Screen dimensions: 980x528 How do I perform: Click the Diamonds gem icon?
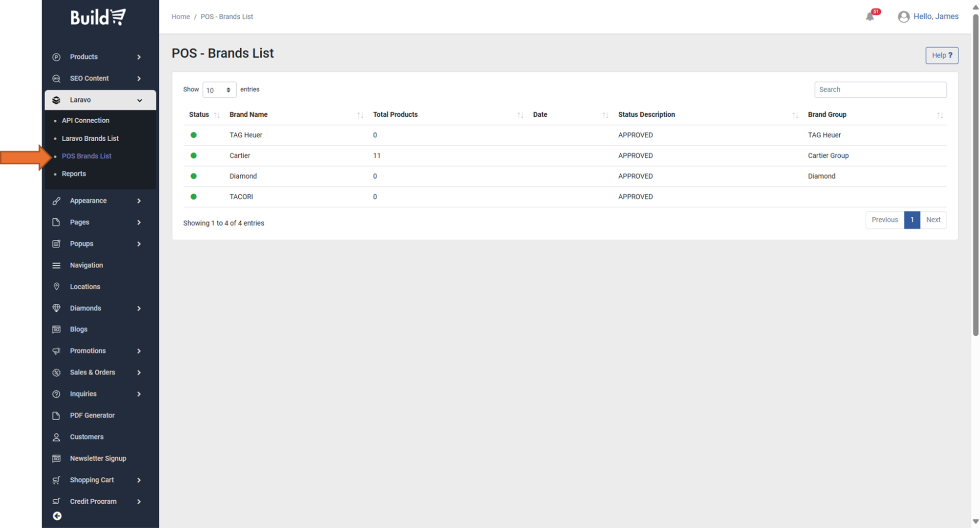click(x=56, y=308)
